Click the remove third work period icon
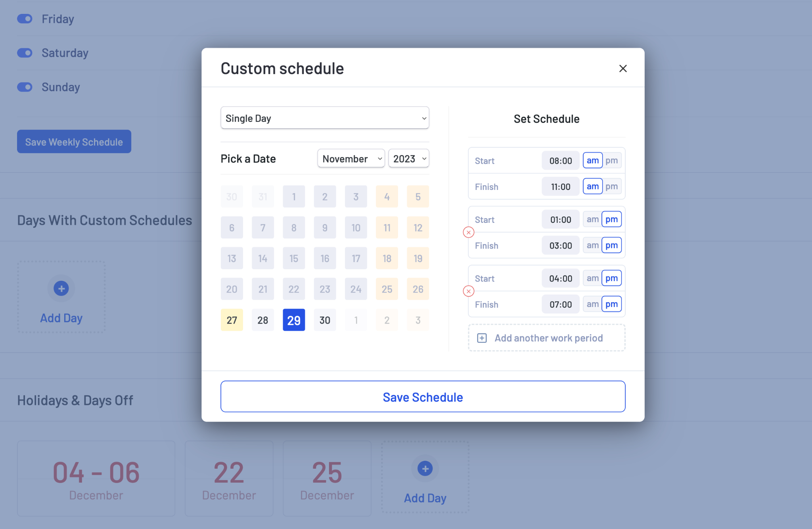The width and height of the screenshot is (812, 529). [468, 291]
